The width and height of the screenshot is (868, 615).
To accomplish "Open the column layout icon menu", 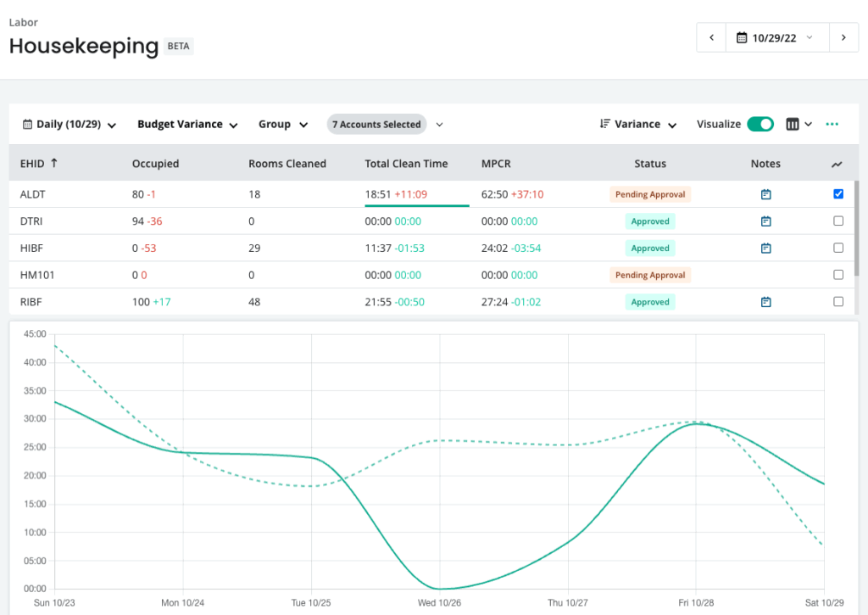I will pyautogui.click(x=798, y=125).
